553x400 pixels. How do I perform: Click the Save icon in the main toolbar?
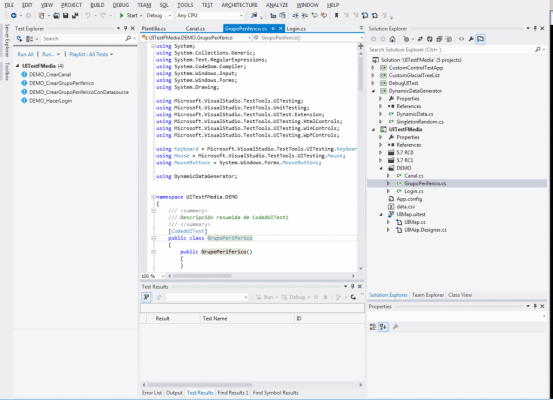coord(66,16)
